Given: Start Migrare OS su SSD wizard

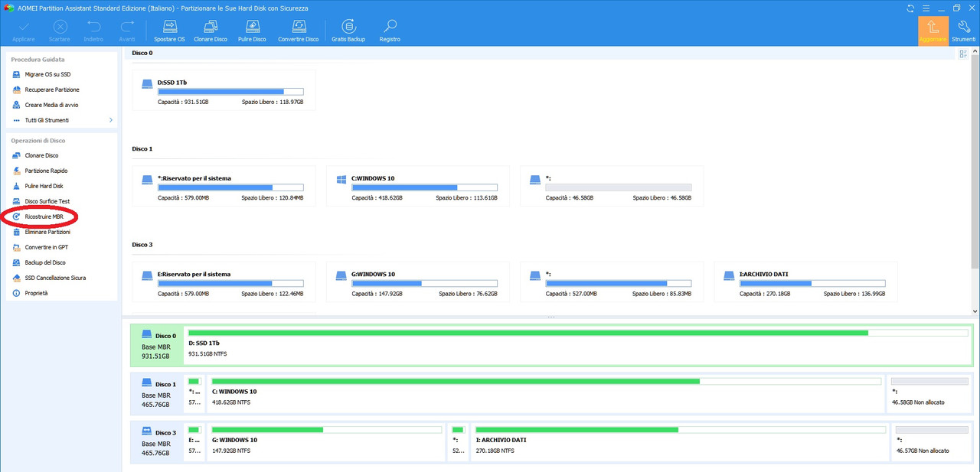Looking at the screenshot, I should tap(47, 74).
